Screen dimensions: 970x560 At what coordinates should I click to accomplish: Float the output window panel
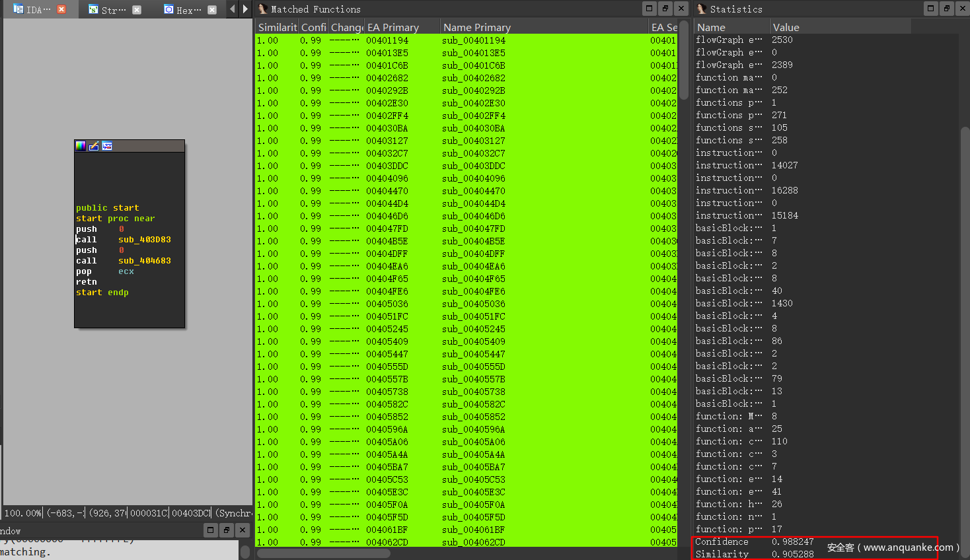click(227, 530)
